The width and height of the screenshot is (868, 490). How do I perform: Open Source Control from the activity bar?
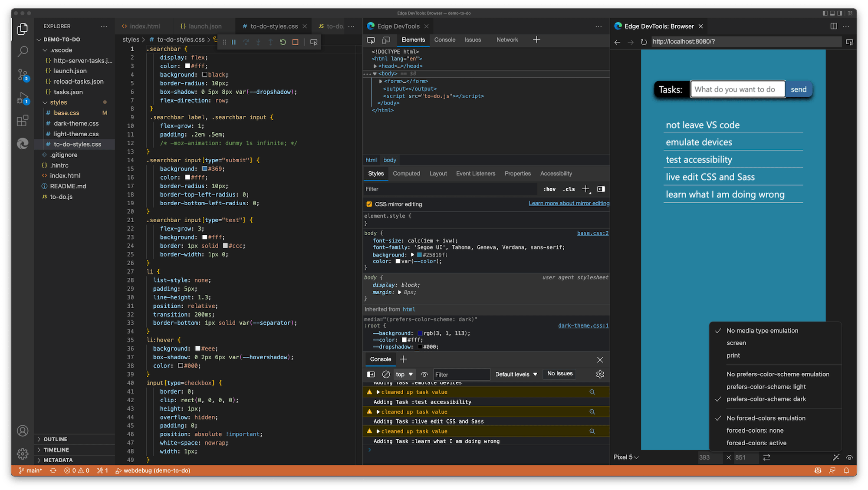click(22, 74)
